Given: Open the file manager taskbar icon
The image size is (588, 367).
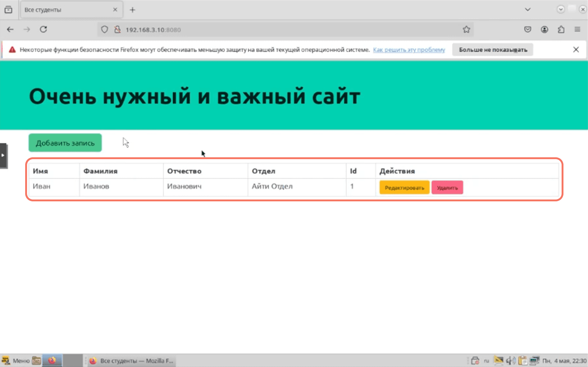Looking at the screenshot, I should click(36, 361).
